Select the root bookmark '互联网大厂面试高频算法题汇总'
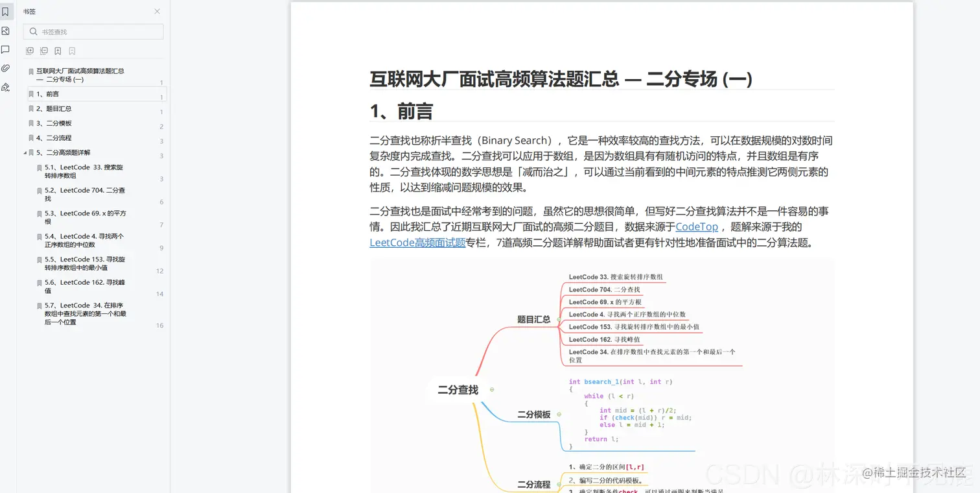980x493 pixels. 91,75
